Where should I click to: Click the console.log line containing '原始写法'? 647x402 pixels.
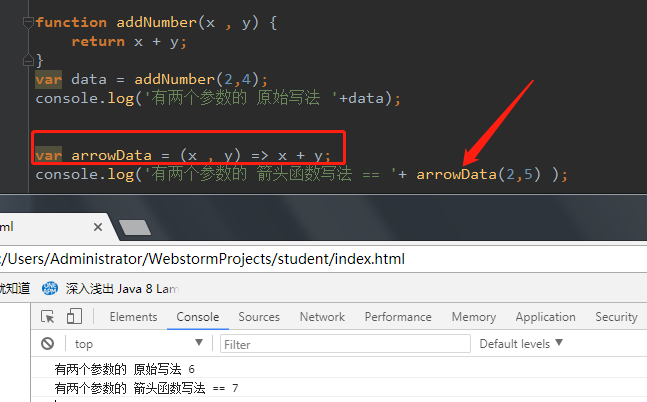coord(217,98)
